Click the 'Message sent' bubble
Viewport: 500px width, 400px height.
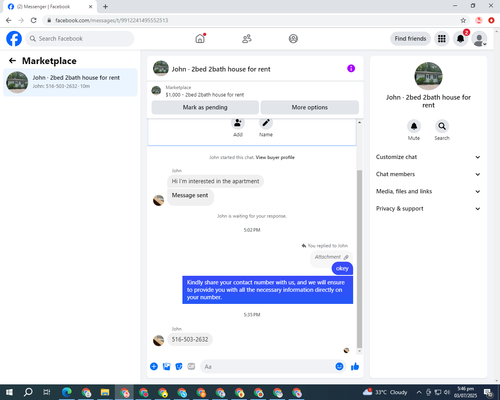click(190, 197)
